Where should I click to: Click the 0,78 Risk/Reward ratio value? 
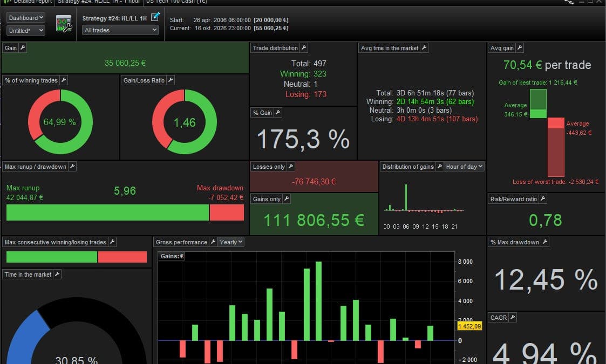(546, 220)
